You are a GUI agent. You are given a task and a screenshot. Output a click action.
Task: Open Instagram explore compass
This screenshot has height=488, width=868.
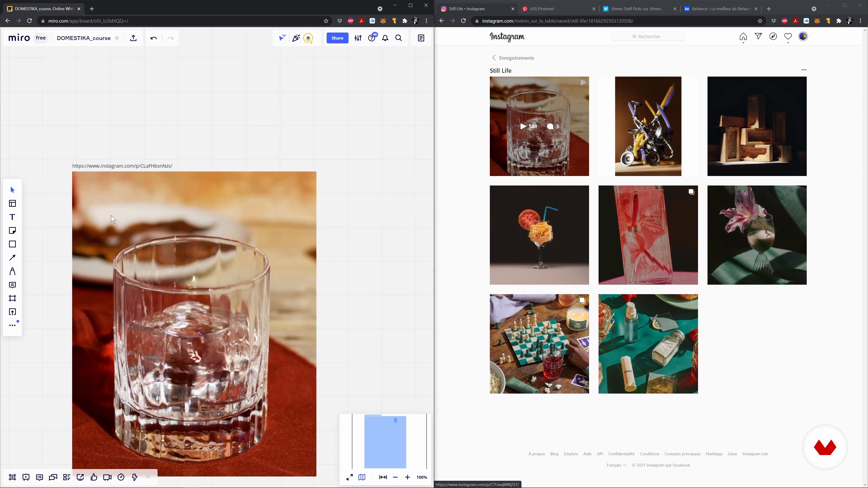click(x=773, y=36)
